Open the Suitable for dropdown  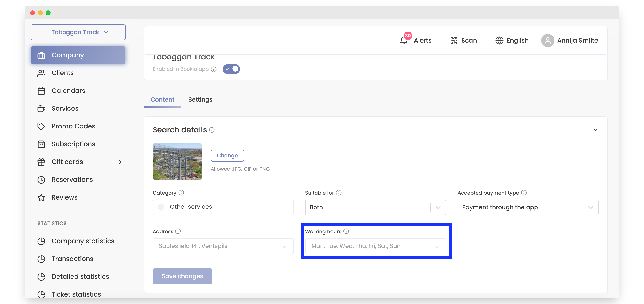[x=375, y=207]
